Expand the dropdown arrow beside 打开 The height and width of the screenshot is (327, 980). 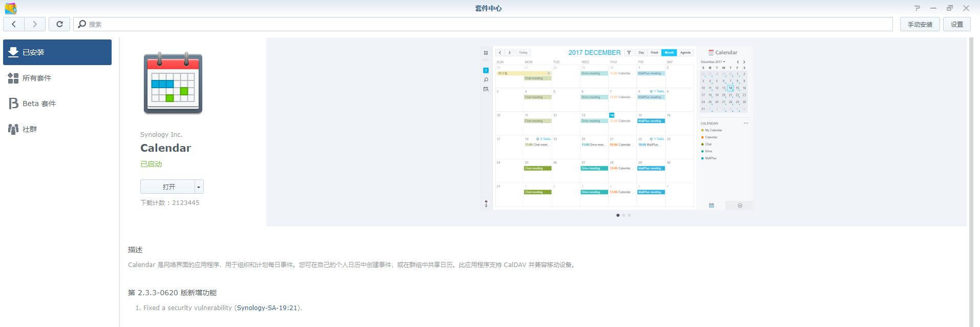coord(199,187)
